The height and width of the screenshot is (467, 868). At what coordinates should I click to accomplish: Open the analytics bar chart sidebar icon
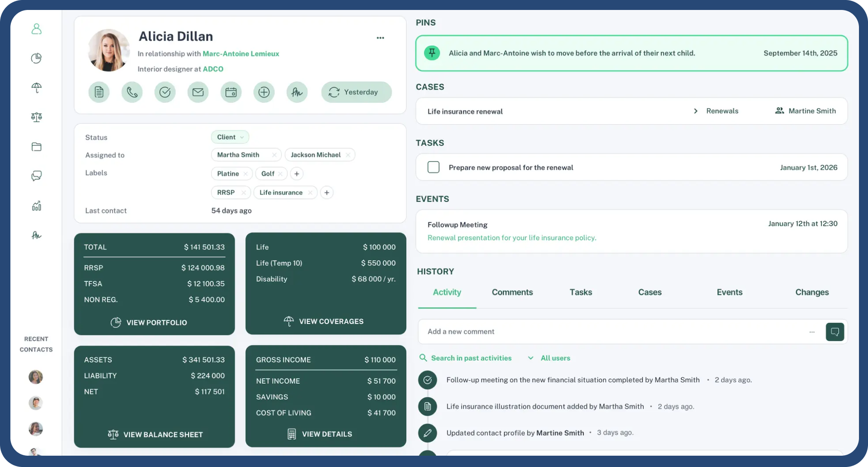tap(36, 205)
